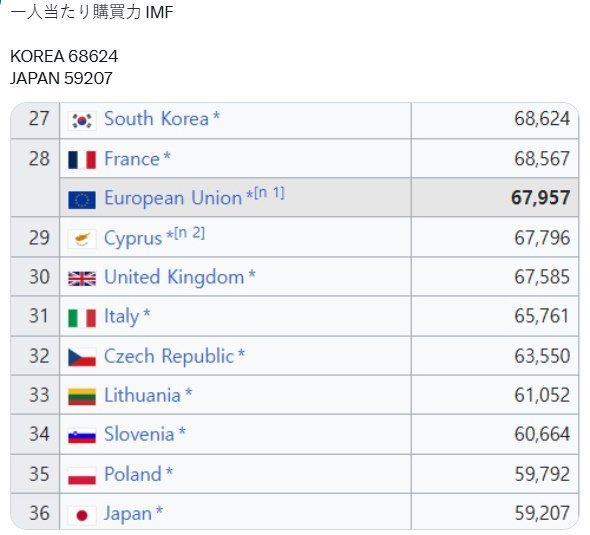
Task: Open the Japan country link
Action: tap(128, 514)
